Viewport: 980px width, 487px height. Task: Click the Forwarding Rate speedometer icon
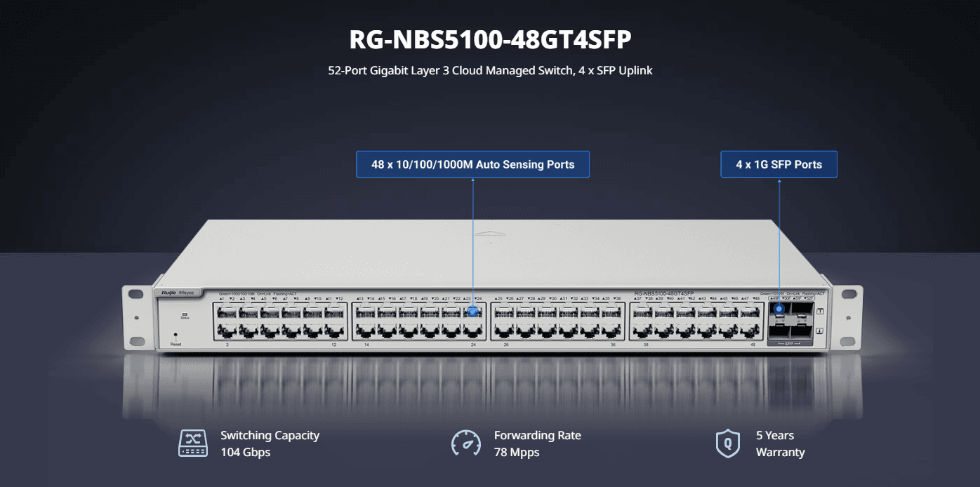point(465,443)
